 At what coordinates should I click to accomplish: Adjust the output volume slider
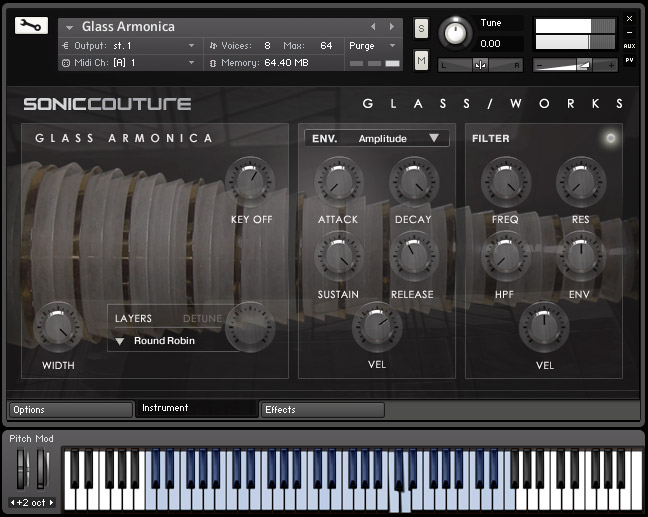(x=575, y=65)
